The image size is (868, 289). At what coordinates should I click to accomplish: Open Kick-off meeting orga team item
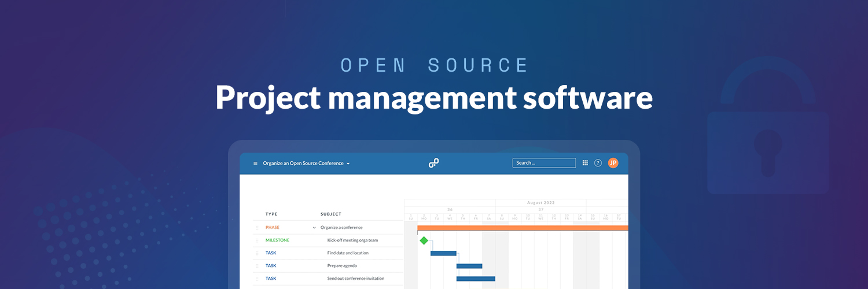[352, 240]
